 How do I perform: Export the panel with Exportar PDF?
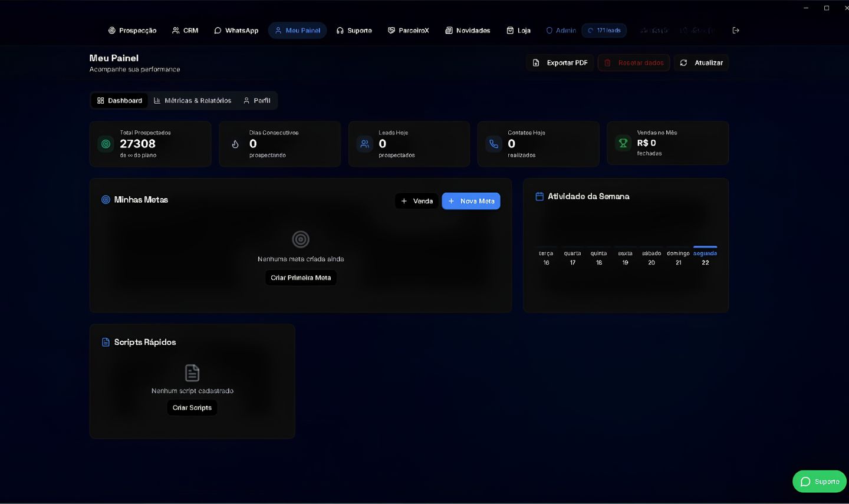(560, 63)
